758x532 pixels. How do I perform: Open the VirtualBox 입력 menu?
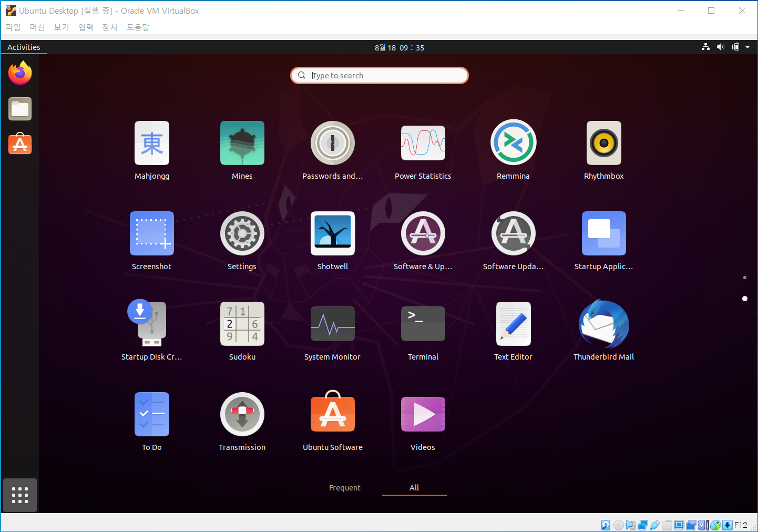pyautogui.click(x=86, y=27)
